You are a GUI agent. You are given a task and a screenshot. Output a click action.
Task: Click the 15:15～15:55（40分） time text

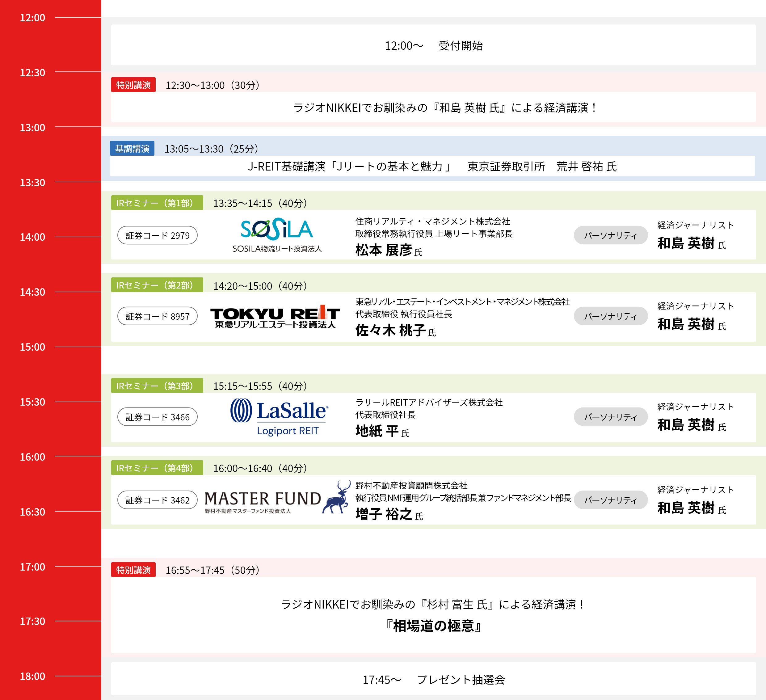[260, 386]
